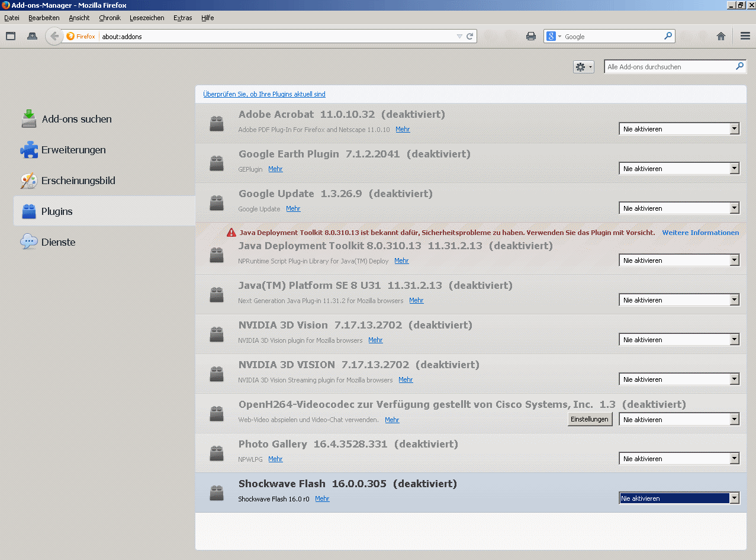Click Weitere Informationen link in Java warning

[700, 233]
